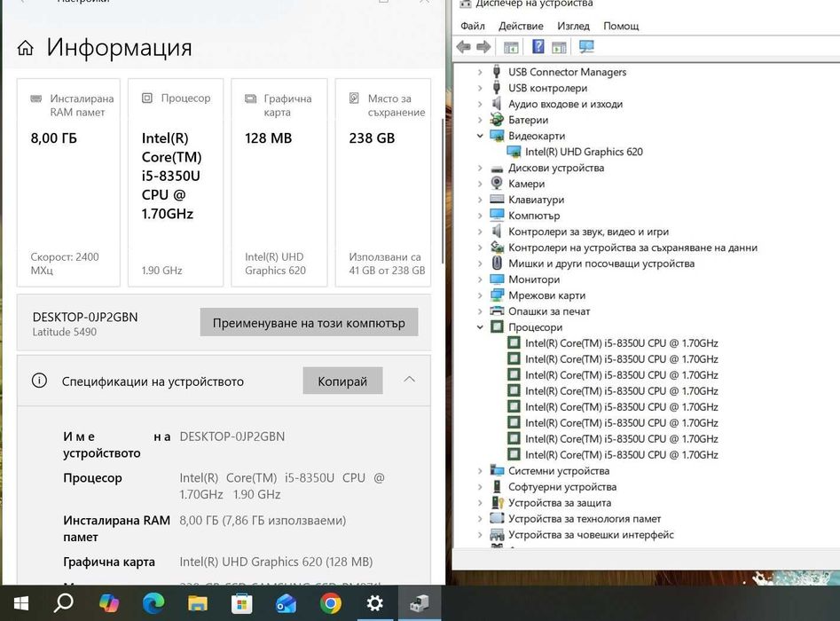
Task: Click the Копирай button
Action: tap(342, 381)
